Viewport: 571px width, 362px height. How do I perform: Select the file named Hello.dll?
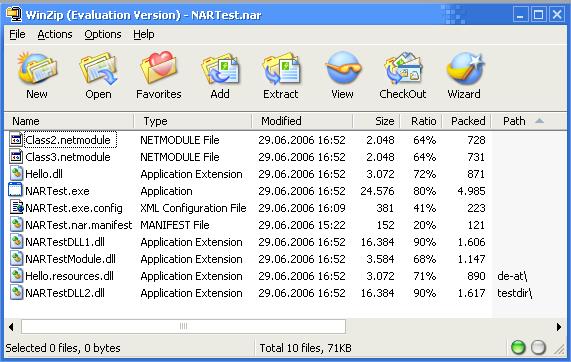pyautogui.click(x=44, y=174)
